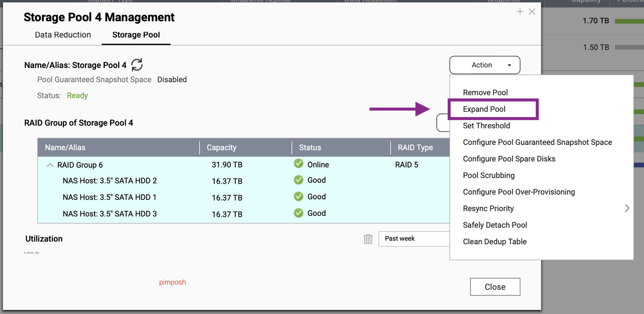Click the RAID Group of Storage Pool 4 heading

(78, 123)
